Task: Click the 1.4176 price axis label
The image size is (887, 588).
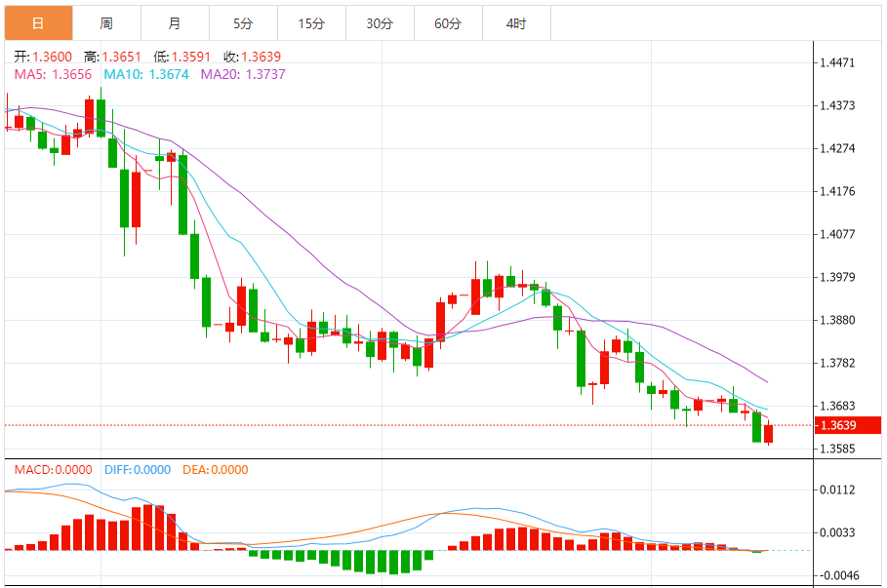Action: tap(837, 192)
